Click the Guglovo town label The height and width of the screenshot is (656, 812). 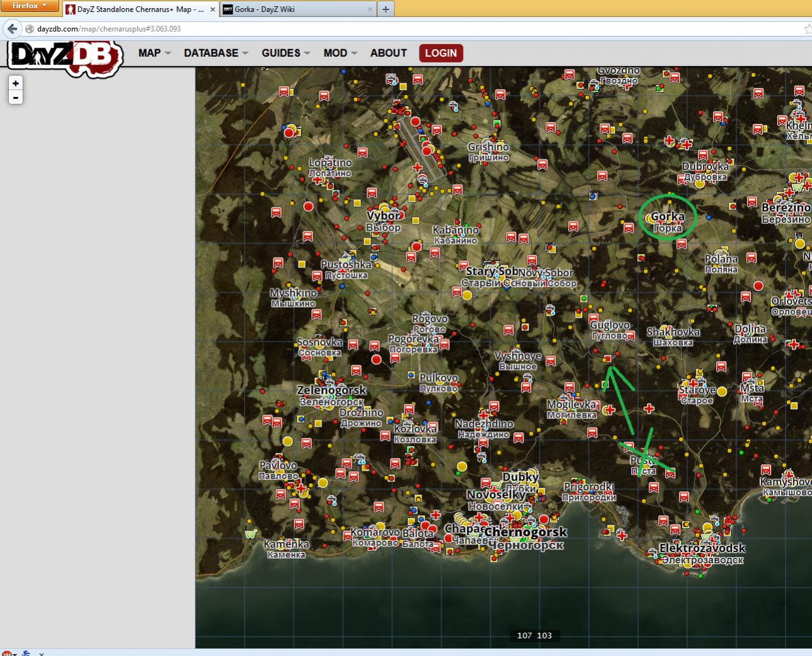click(610, 330)
